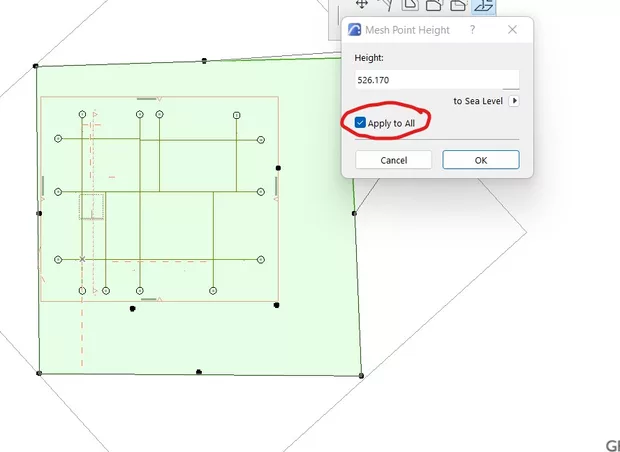The height and width of the screenshot is (452, 620).
Task: Cancel the Mesh Point Height dialog
Action: (x=393, y=160)
